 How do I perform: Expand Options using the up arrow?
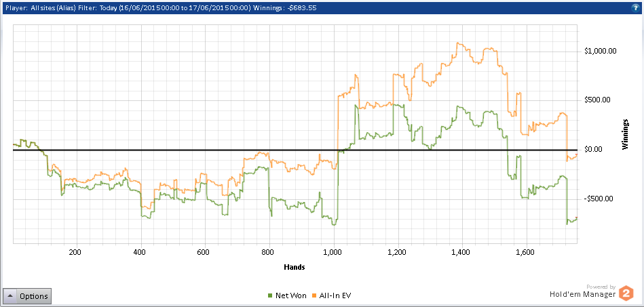point(11,296)
